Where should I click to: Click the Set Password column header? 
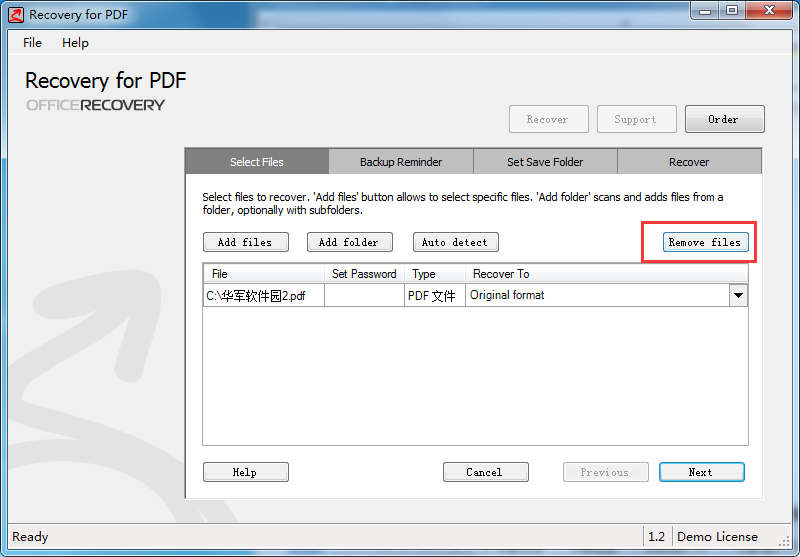pos(364,274)
